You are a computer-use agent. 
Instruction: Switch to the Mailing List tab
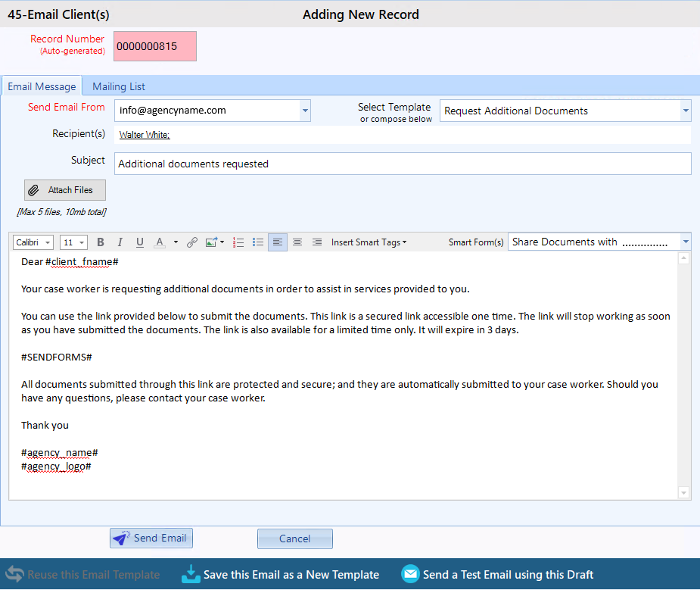click(x=119, y=86)
